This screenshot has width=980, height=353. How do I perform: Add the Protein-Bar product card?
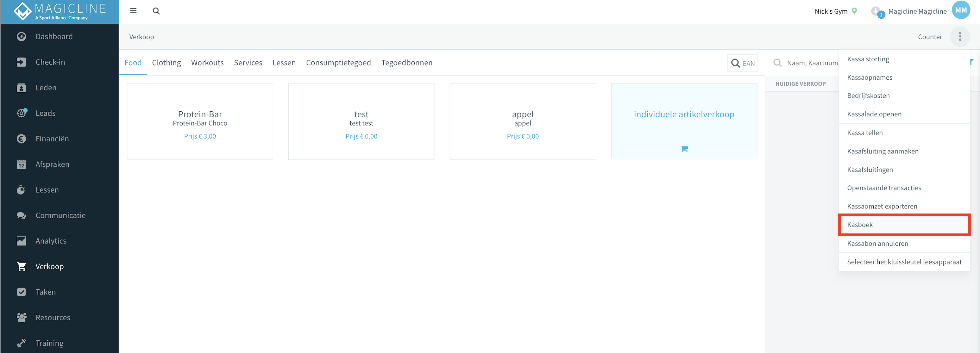tap(200, 121)
